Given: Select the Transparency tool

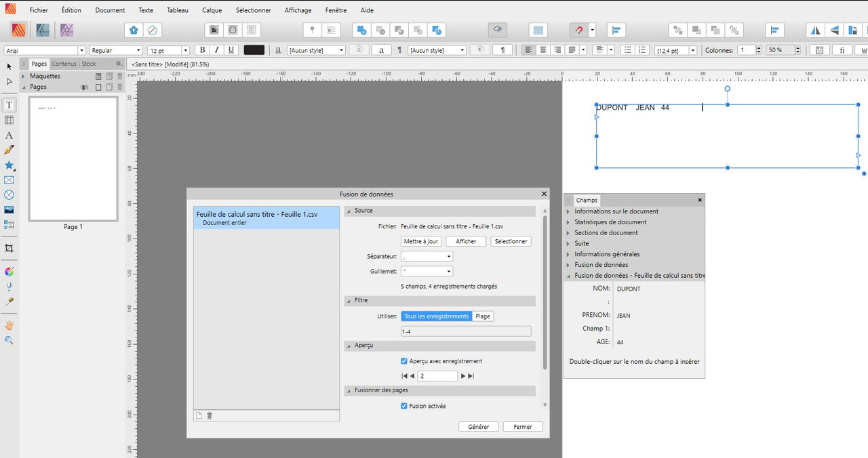Looking at the screenshot, I should pyautogui.click(x=9, y=287).
